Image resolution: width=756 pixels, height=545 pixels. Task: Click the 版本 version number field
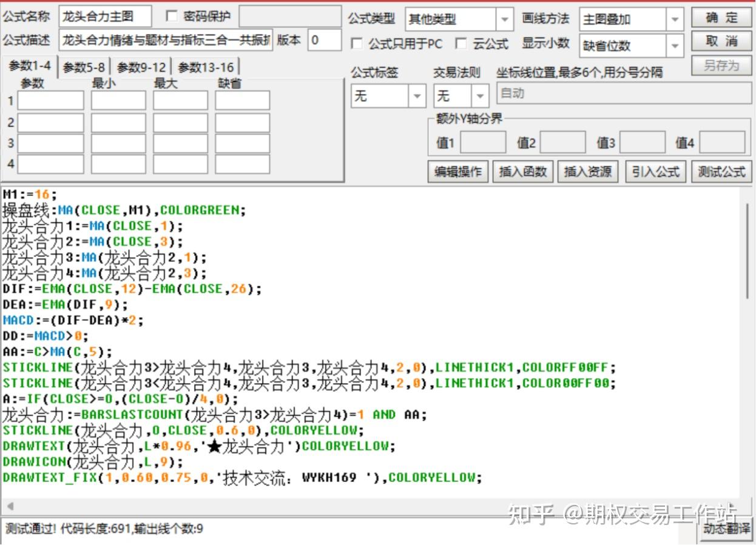point(325,41)
